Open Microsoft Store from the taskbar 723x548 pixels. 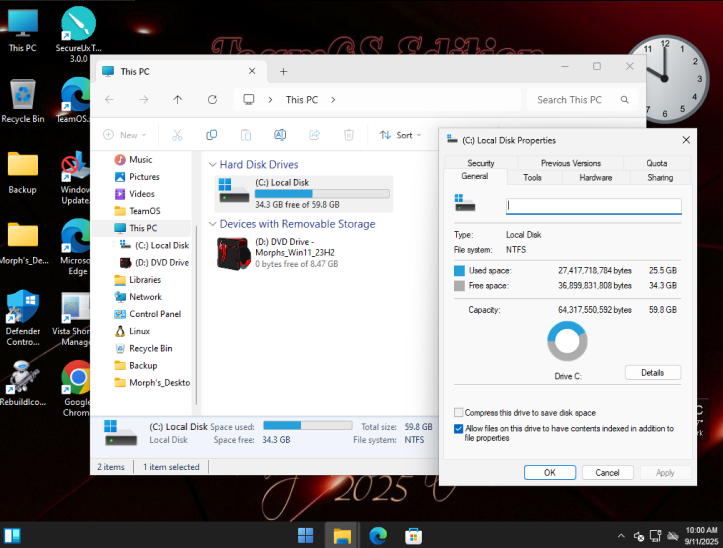click(x=414, y=536)
